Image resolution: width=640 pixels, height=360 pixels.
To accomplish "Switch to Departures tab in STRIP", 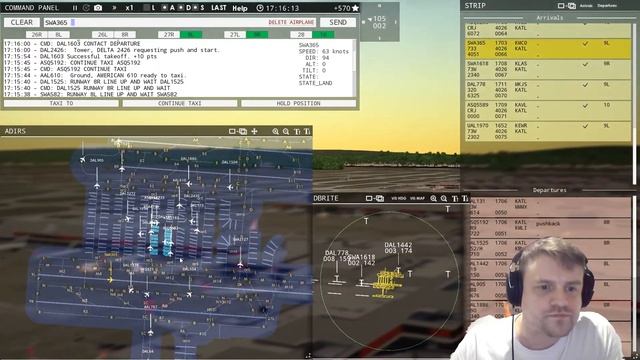I will [607, 6].
